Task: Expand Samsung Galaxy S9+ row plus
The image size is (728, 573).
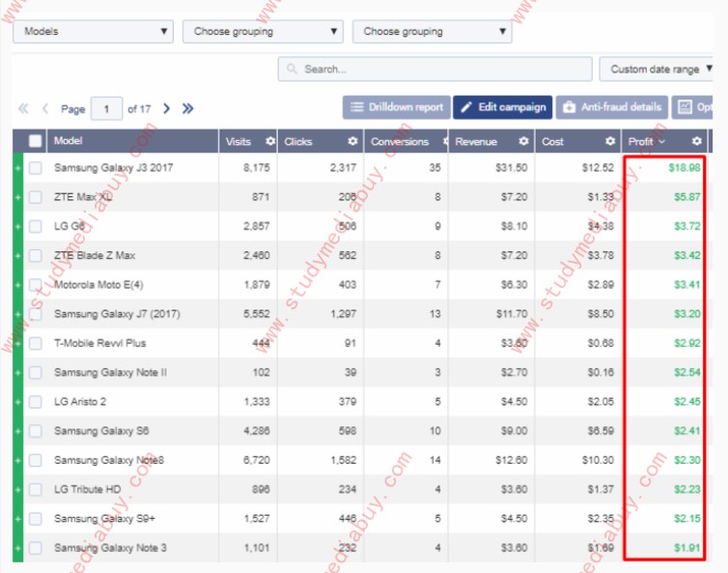Action: tap(17, 519)
